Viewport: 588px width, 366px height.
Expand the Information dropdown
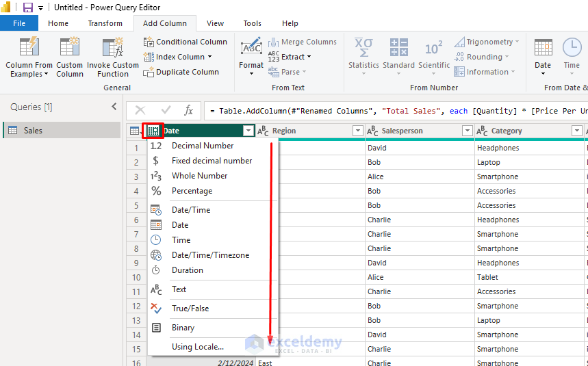click(513, 72)
